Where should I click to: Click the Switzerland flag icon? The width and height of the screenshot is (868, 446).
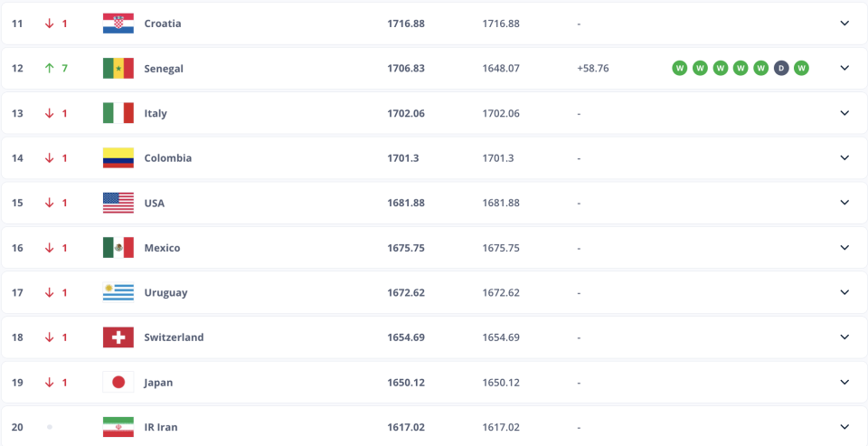click(118, 337)
